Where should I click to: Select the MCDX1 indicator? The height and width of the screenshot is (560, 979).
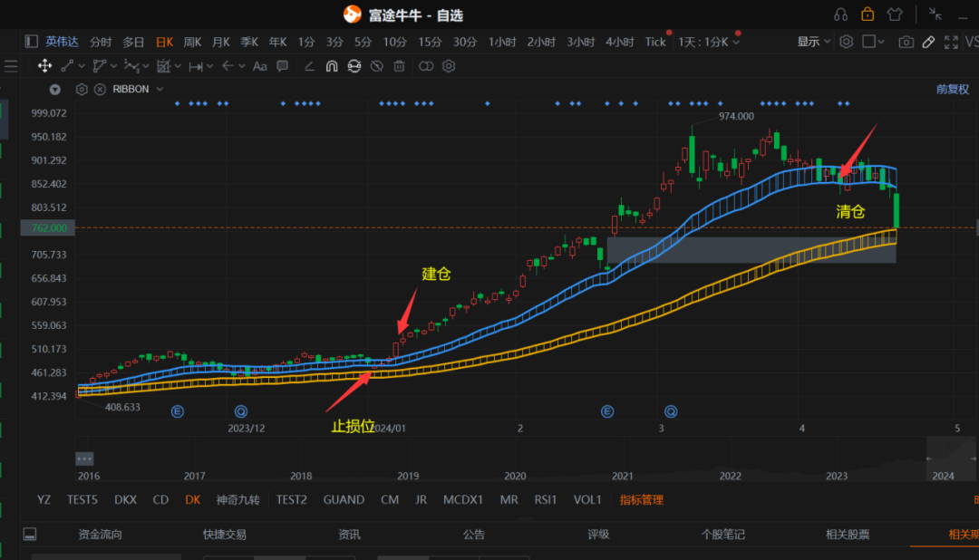click(x=462, y=499)
